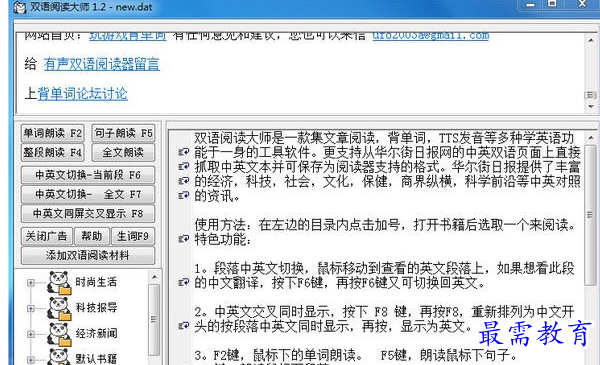Expand the 时尚生活 tree node
This screenshot has width=600, height=365.
pyautogui.click(x=31, y=283)
